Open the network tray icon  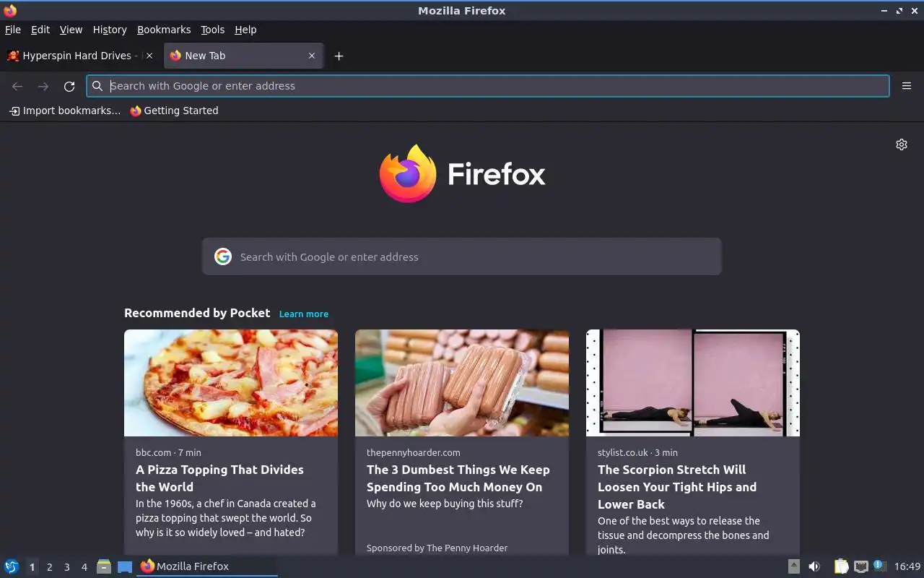coord(860,566)
